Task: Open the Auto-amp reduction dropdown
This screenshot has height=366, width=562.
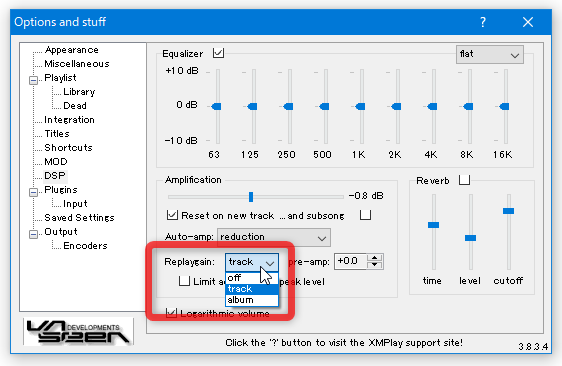Action: (274, 237)
